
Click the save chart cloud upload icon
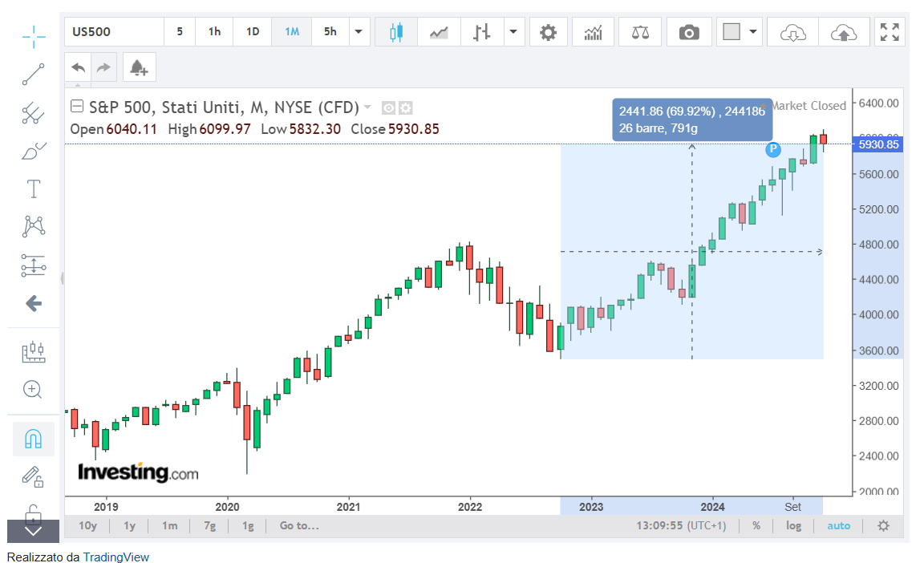point(843,32)
